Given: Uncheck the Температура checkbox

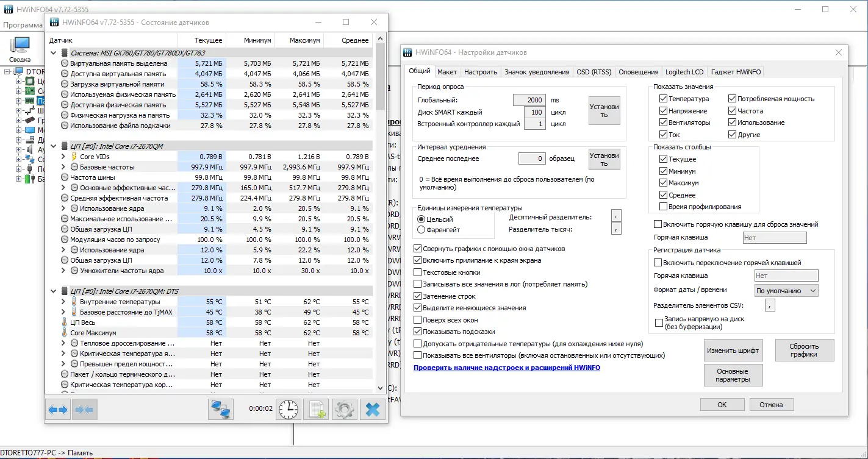Looking at the screenshot, I should (x=663, y=99).
